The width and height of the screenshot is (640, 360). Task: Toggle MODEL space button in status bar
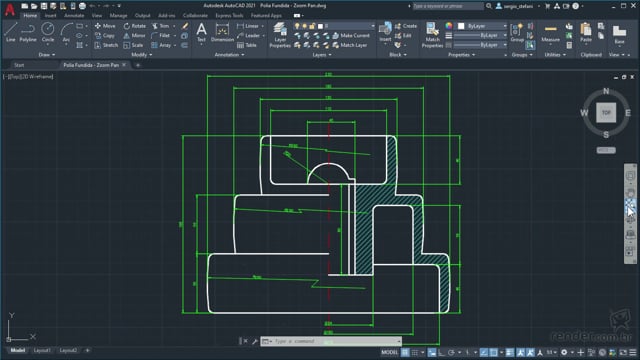click(389, 352)
